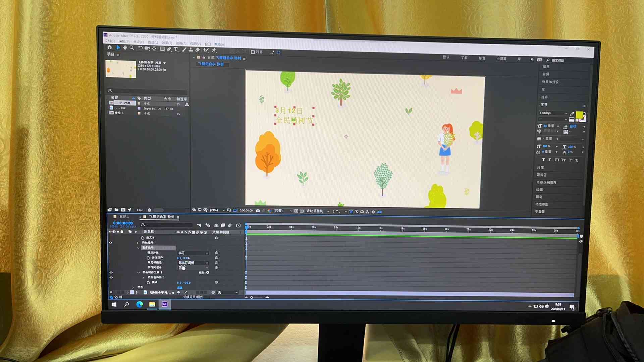Collapse the 动画制作工具 1 group
The image size is (644, 362).
pyautogui.click(x=139, y=273)
